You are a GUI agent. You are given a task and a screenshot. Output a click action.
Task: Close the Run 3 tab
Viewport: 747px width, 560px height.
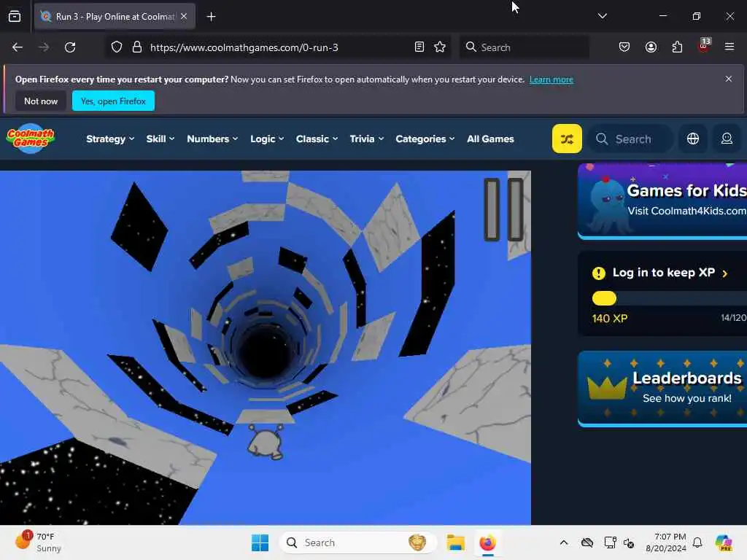point(184,16)
